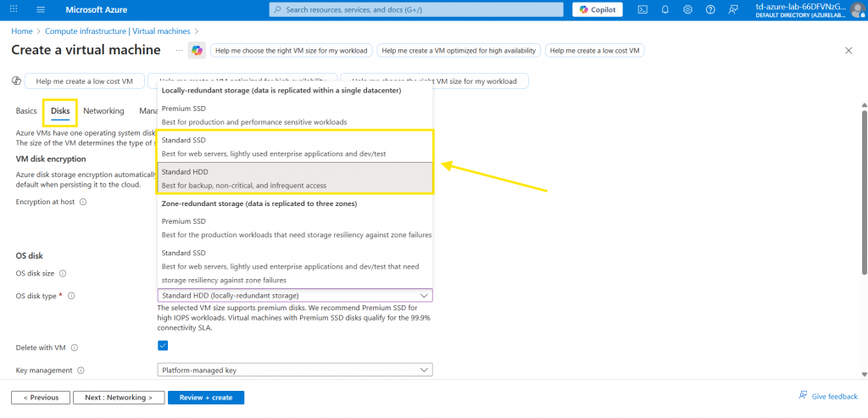
Task: Select locally-redundant Standard SSD option
Action: point(295,147)
